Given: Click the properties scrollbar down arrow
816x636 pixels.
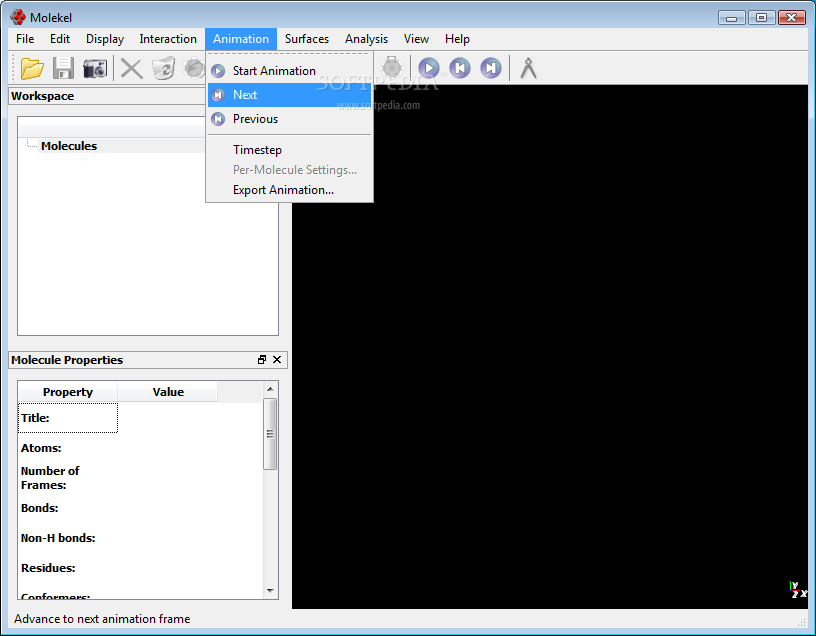Looking at the screenshot, I should [x=270, y=591].
